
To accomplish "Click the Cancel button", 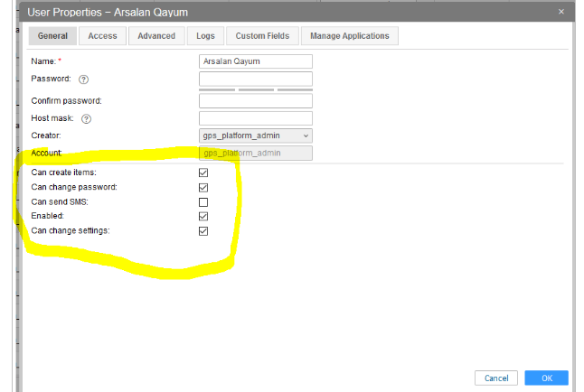I will tap(496, 378).
